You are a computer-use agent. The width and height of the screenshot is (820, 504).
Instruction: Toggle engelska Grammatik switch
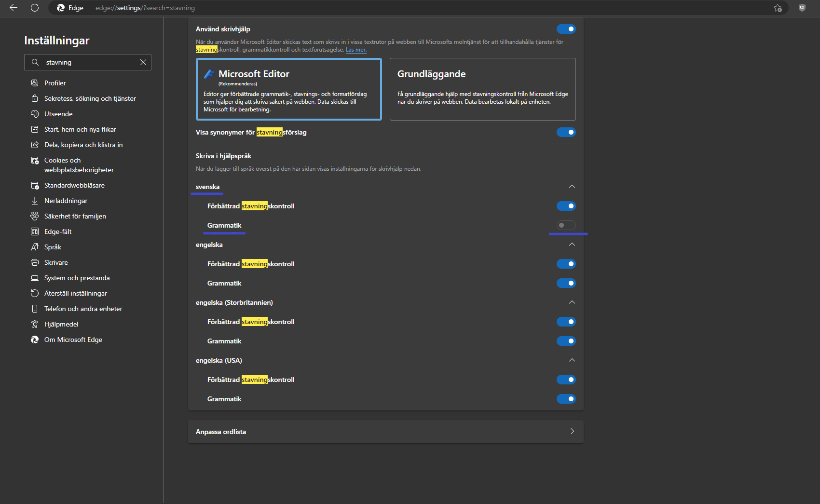(x=566, y=283)
